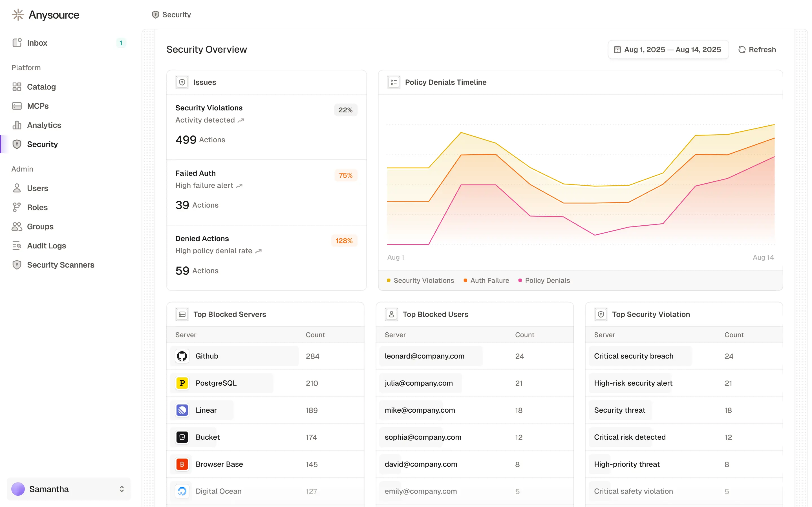This screenshot has height=507, width=812.
Task: Open the Users admin page
Action: click(x=37, y=188)
